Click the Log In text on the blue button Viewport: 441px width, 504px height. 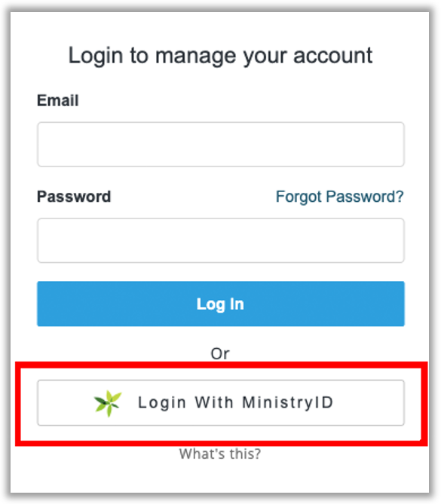click(x=220, y=304)
